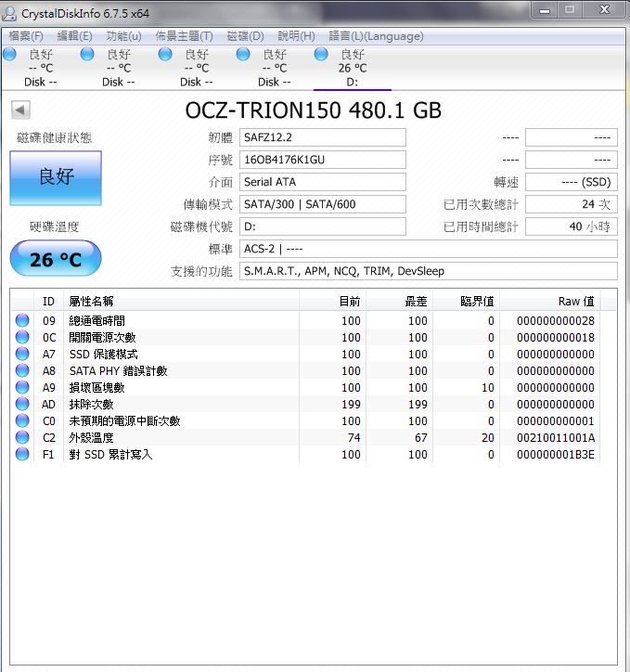Click the 臨界值 column header
This screenshot has width=630, height=672.
(467, 302)
